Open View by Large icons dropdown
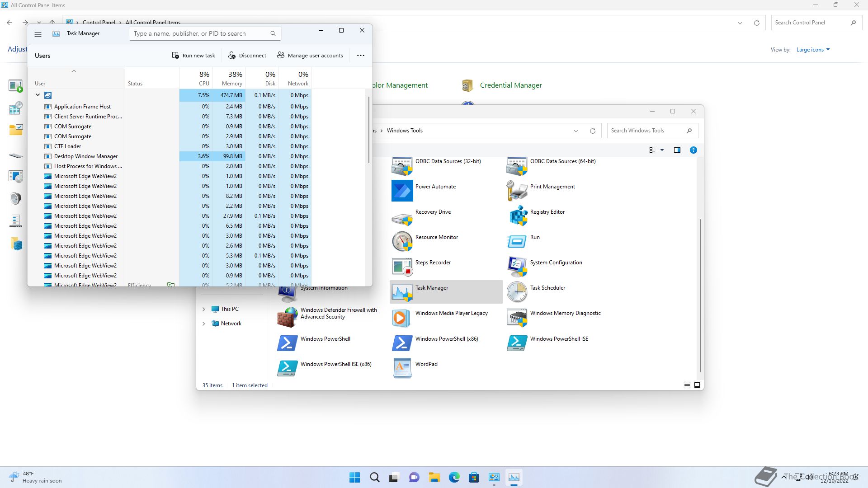Screen dimensions: 868x488 tap(813, 50)
